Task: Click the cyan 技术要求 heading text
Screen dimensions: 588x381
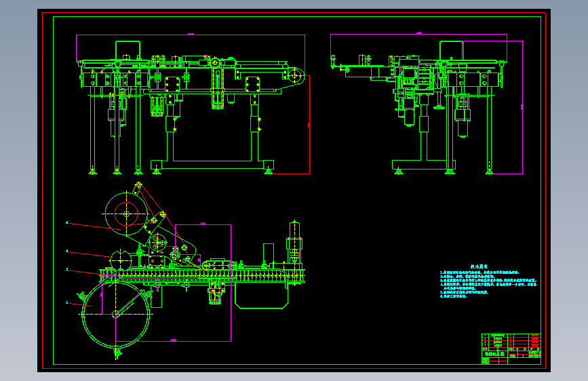Action: (x=479, y=266)
